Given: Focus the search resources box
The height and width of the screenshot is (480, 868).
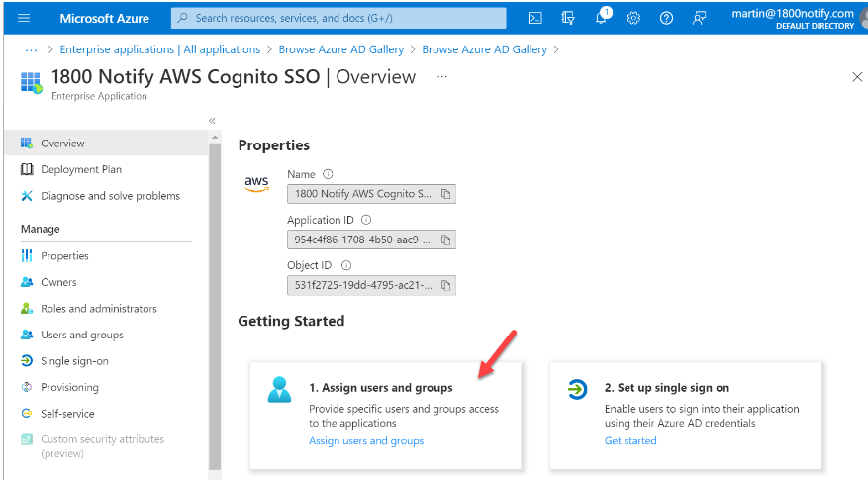Looking at the screenshot, I should 338,18.
